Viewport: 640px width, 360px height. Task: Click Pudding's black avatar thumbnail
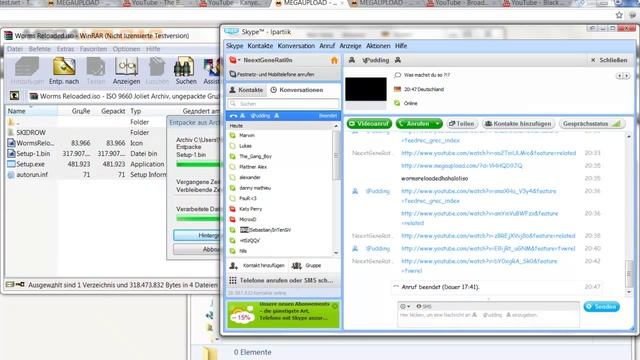click(x=366, y=89)
